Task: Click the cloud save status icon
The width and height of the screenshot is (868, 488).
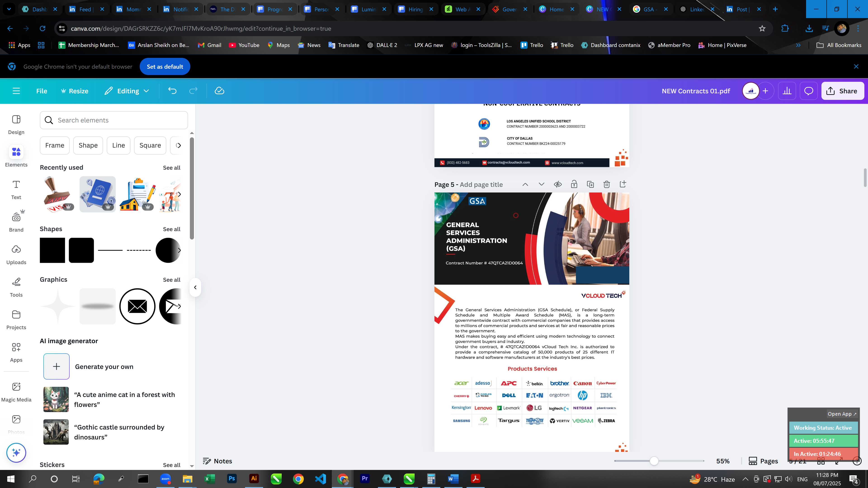Action: coord(219,91)
